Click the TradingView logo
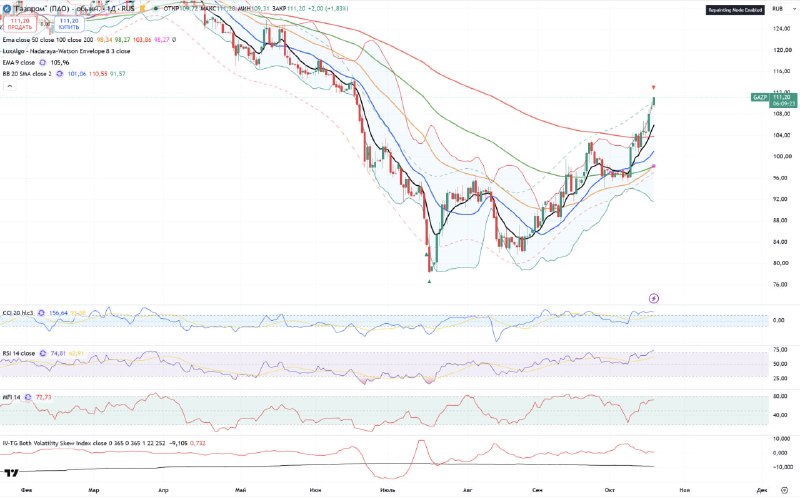800x499 pixels. pyautogui.click(x=11, y=472)
